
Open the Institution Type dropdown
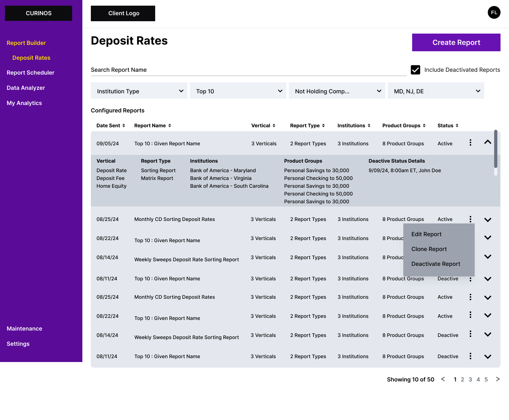pyautogui.click(x=139, y=91)
